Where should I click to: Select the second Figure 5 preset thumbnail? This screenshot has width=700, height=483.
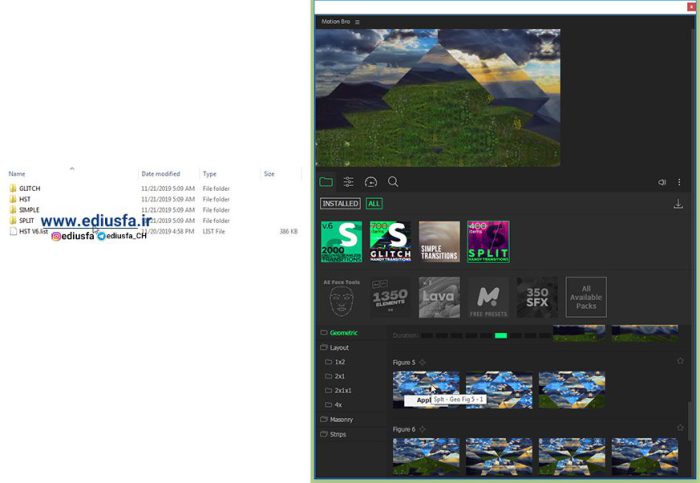tap(499, 390)
